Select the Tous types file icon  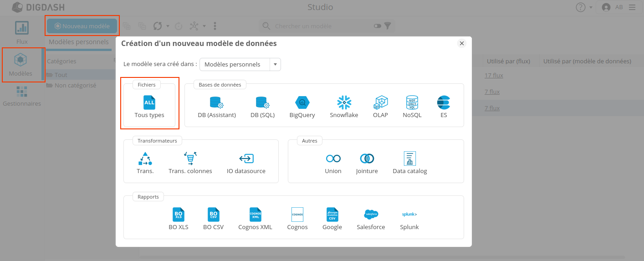[149, 107]
